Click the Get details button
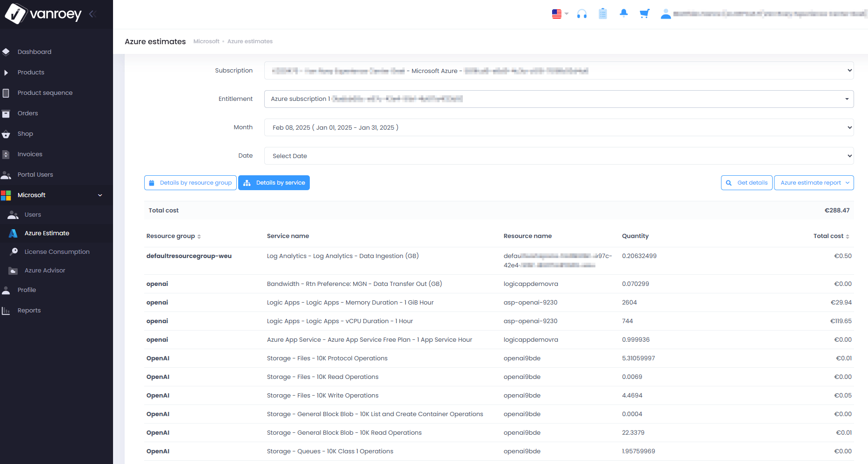The height and width of the screenshot is (464, 868). click(x=747, y=183)
